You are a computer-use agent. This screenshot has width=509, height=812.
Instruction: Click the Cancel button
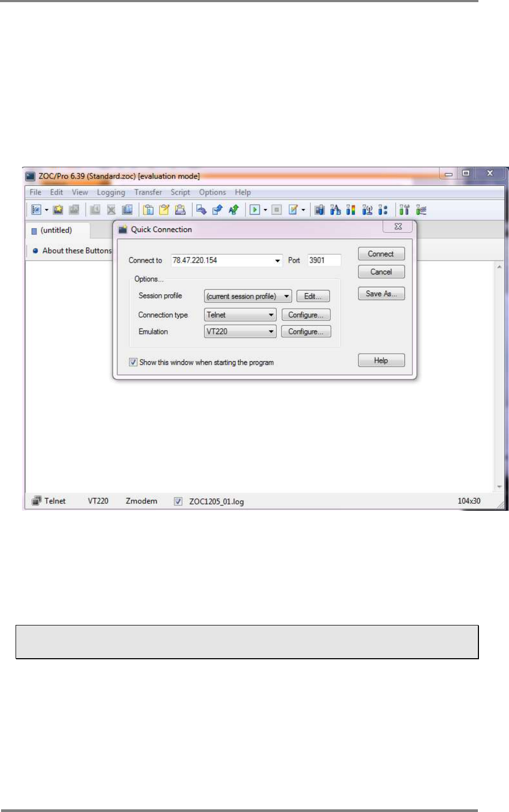click(381, 272)
